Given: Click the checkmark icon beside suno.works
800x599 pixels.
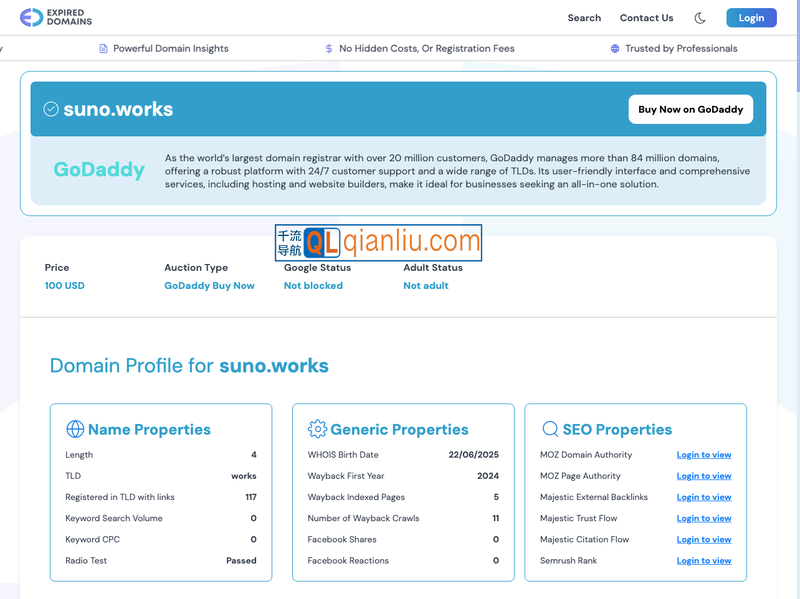Looking at the screenshot, I should point(51,110).
